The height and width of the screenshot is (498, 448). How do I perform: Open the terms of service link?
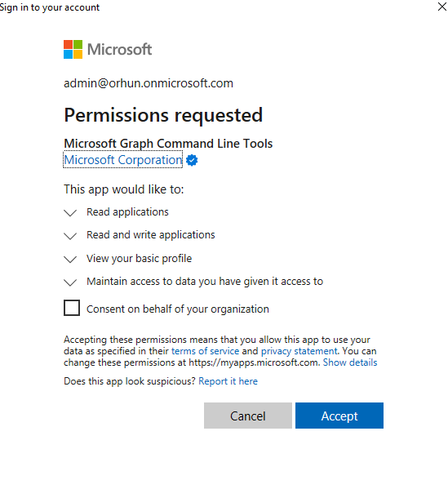(x=205, y=351)
